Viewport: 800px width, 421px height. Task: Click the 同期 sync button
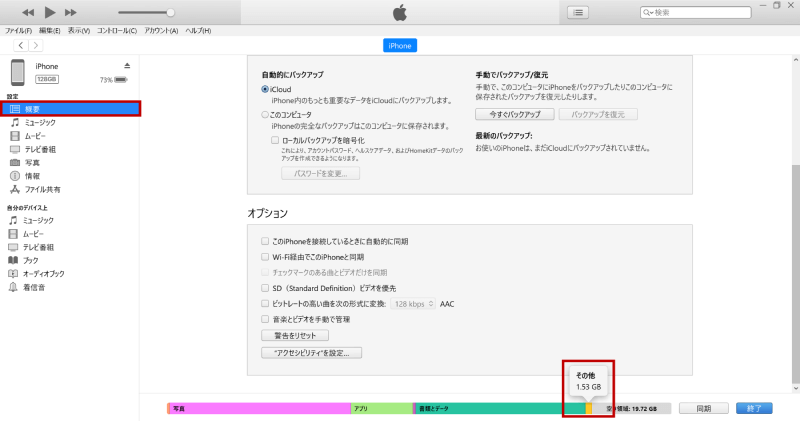click(x=704, y=408)
